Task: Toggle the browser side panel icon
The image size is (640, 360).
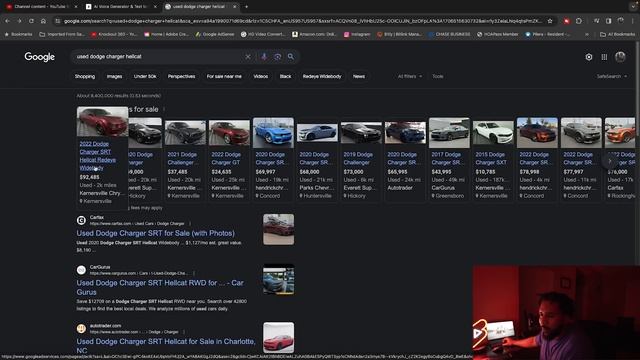Action: coord(609,21)
